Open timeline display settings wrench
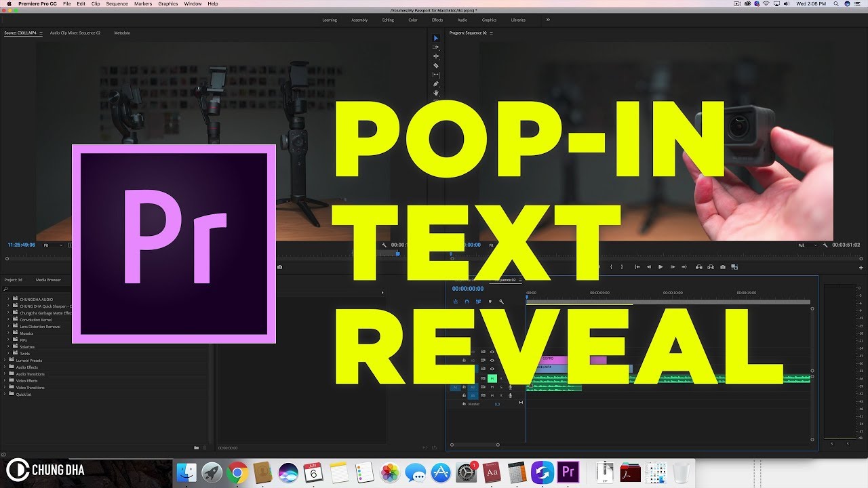Viewport: 868px width, 488px height. pyautogui.click(x=501, y=302)
